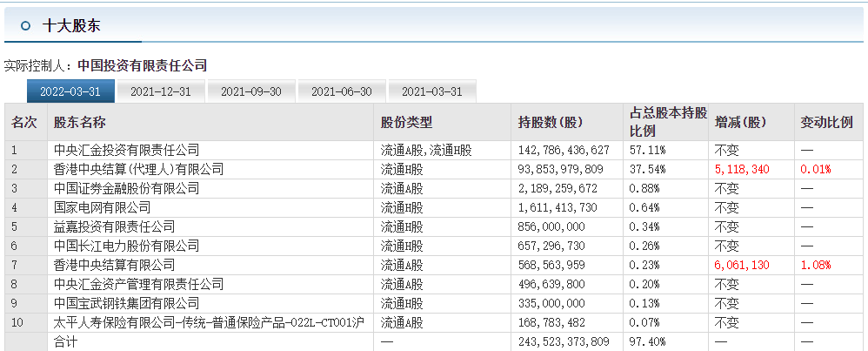Click the circle icon beside 十大股东 heading
This screenshot has height=351, width=868.
pyautogui.click(x=25, y=25)
